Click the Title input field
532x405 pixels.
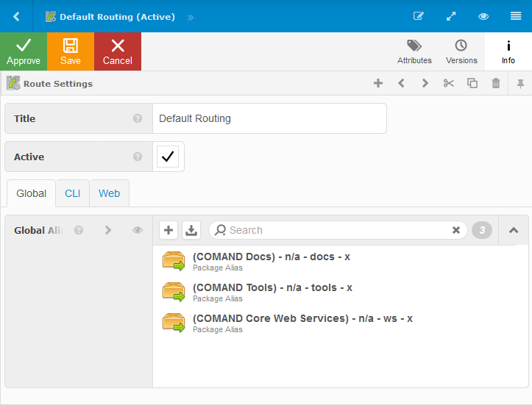pyautogui.click(x=269, y=118)
